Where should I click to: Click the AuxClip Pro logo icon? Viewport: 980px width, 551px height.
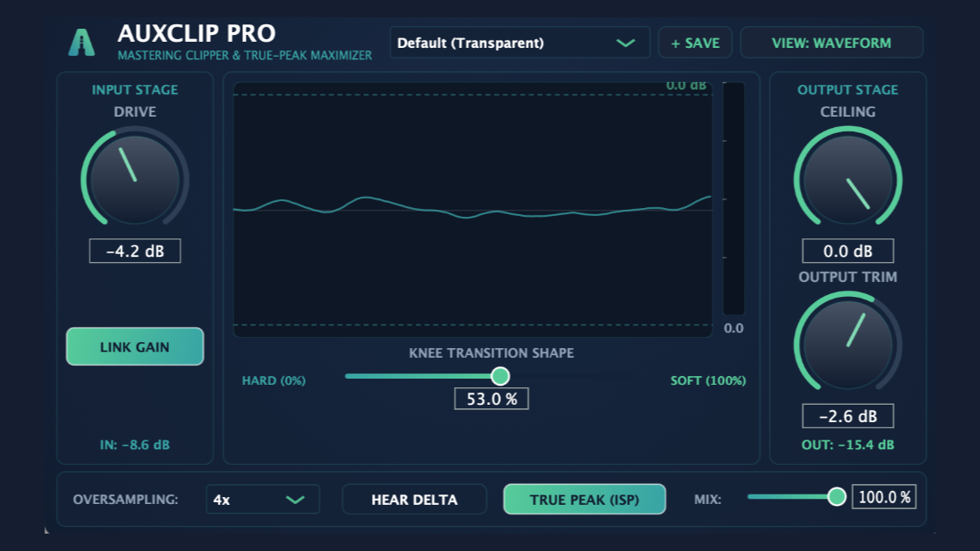pyautogui.click(x=81, y=44)
